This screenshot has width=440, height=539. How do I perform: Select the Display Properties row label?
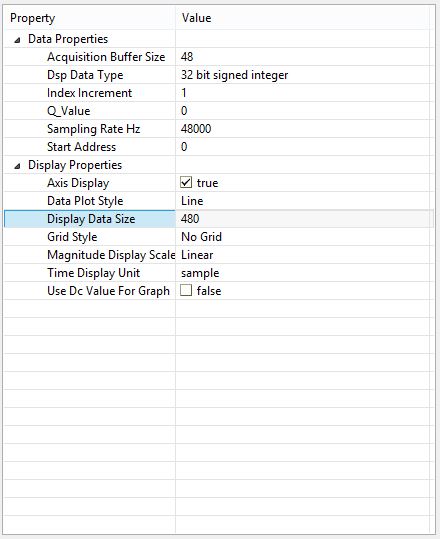click(x=75, y=165)
